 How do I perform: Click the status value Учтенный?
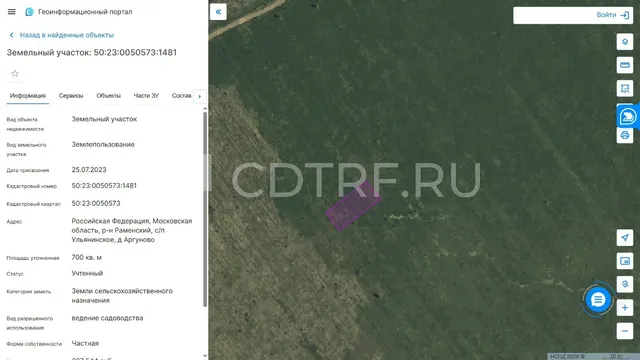point(87,273)
